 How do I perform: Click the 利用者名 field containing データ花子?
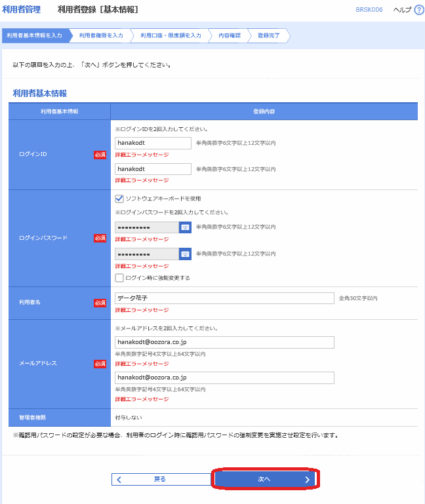pyautogui.click(x=224, y=298)
